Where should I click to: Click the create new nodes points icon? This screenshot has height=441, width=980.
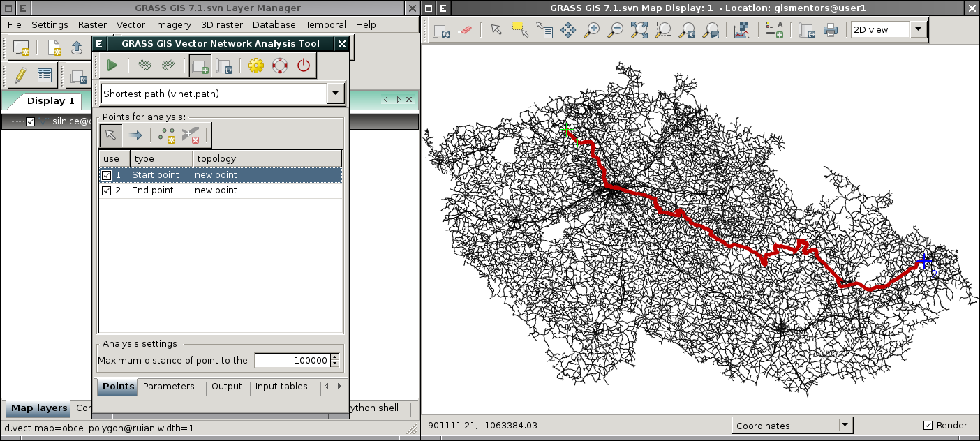[168, 135]
